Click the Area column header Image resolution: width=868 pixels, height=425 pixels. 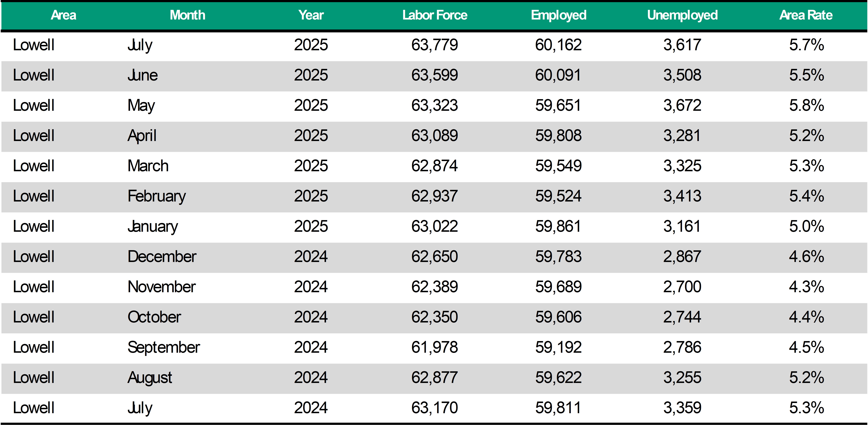63,15
